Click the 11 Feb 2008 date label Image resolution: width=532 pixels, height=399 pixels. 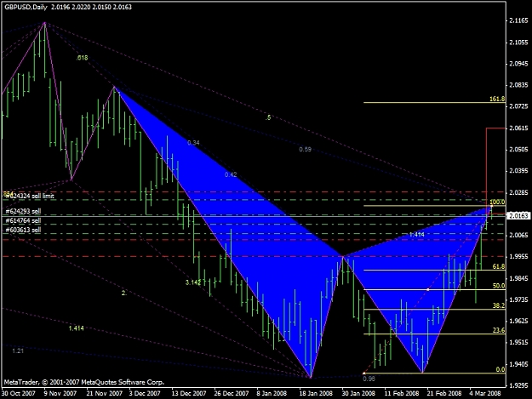pos(402,393)
